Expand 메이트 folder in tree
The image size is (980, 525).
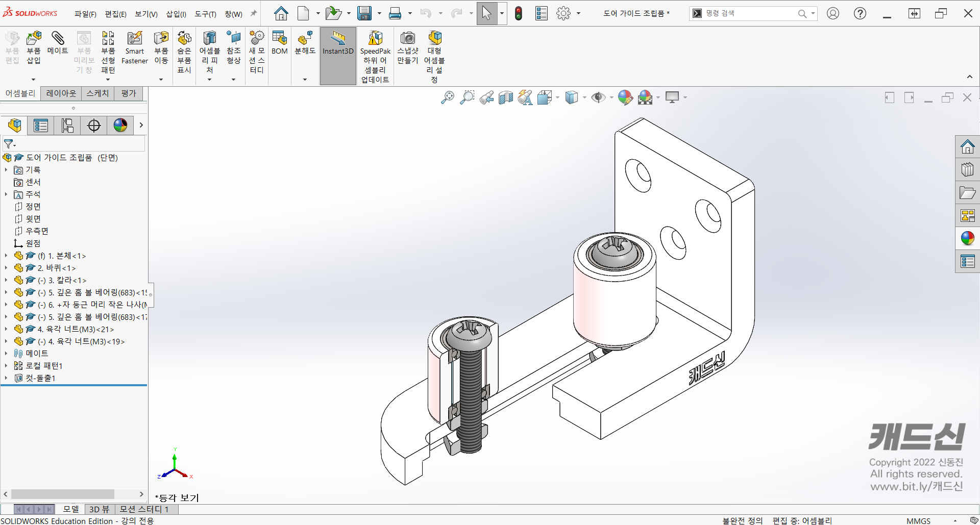6,354
